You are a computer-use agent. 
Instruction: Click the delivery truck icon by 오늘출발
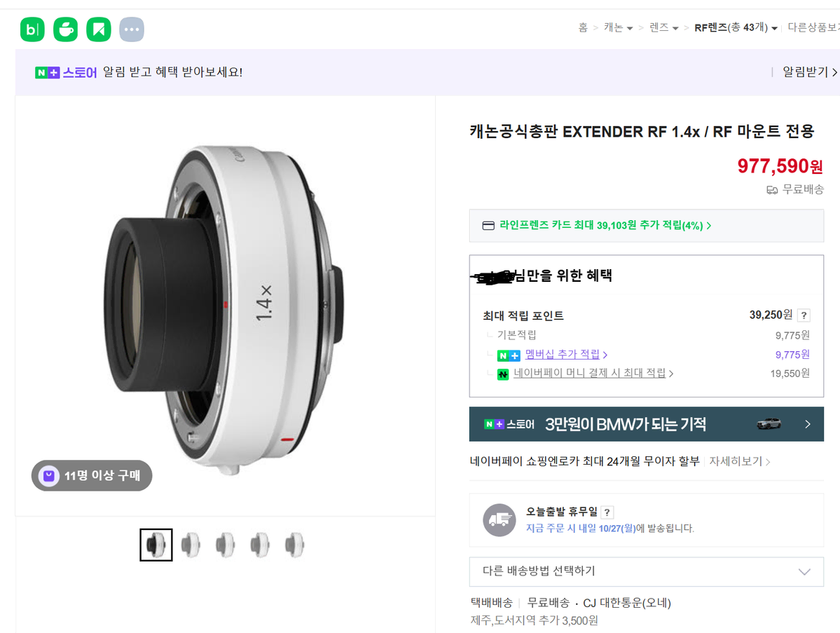[x=500, y=520]
